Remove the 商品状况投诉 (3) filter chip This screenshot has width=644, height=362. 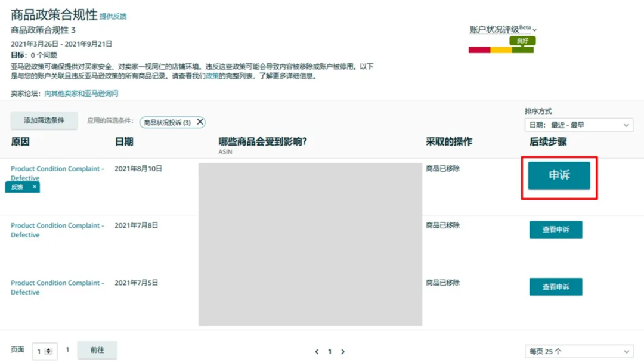[x=200, y=122]
